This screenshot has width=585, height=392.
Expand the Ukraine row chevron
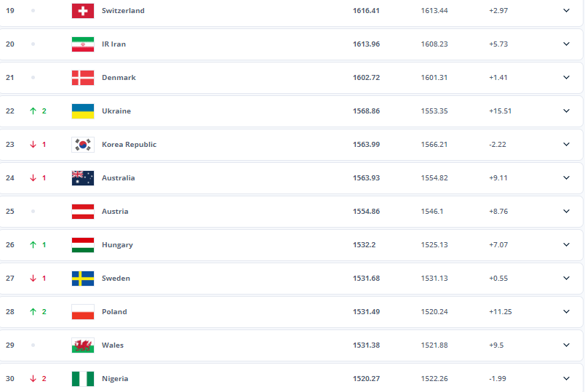point(566,111)
